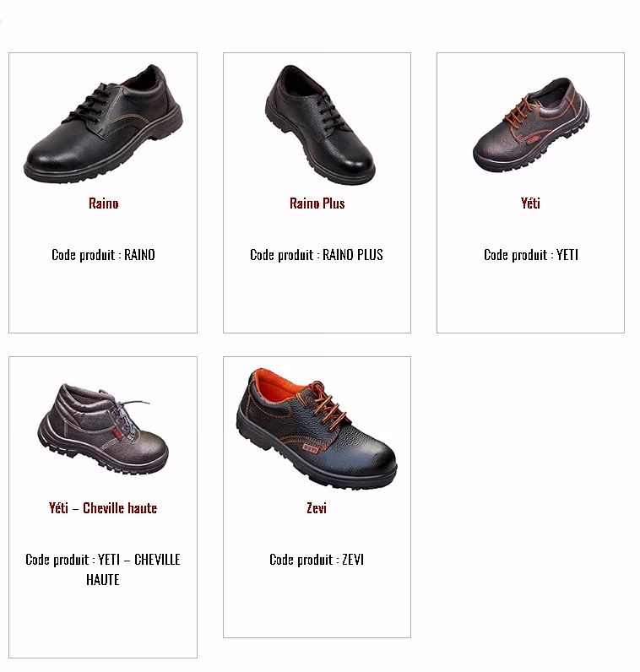
Task: Select the 'Code produit : RAINO' text
Action: coord(103,255)
